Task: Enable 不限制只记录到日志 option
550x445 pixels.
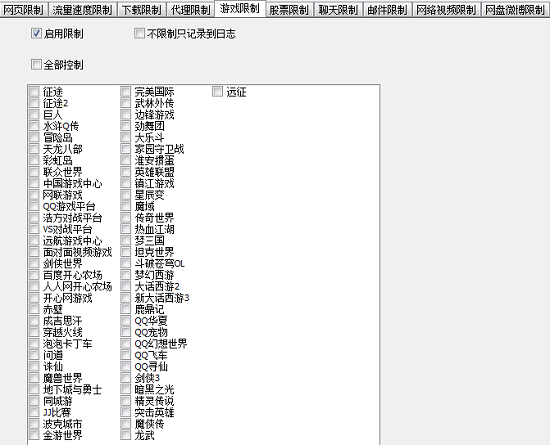Action: (139, 34)
